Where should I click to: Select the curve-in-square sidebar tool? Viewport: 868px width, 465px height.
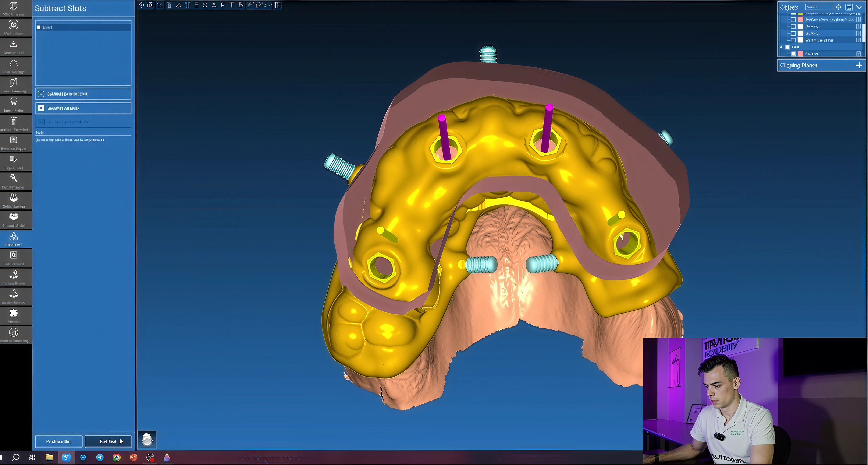(x=14, y=82)
